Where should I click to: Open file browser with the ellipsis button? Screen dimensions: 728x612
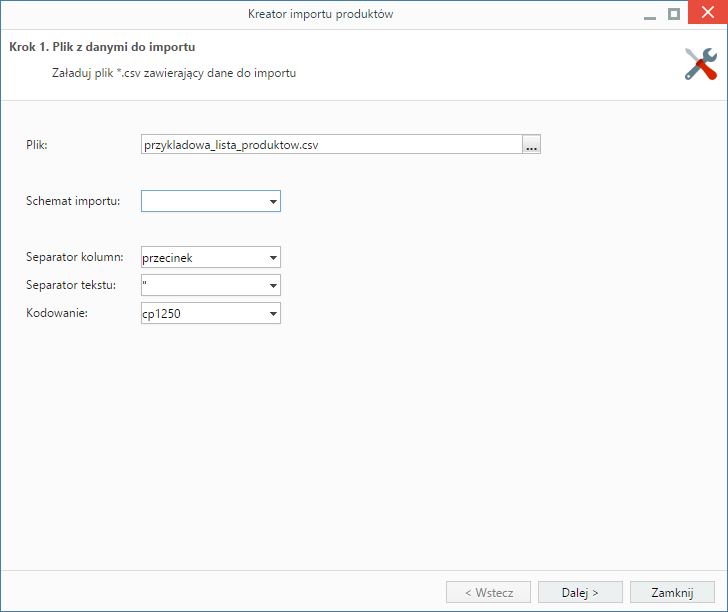(x=531, y=144)
